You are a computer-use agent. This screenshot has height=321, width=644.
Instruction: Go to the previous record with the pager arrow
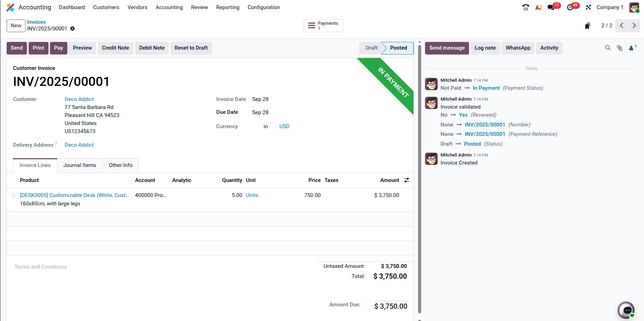(x=622, y=25)
